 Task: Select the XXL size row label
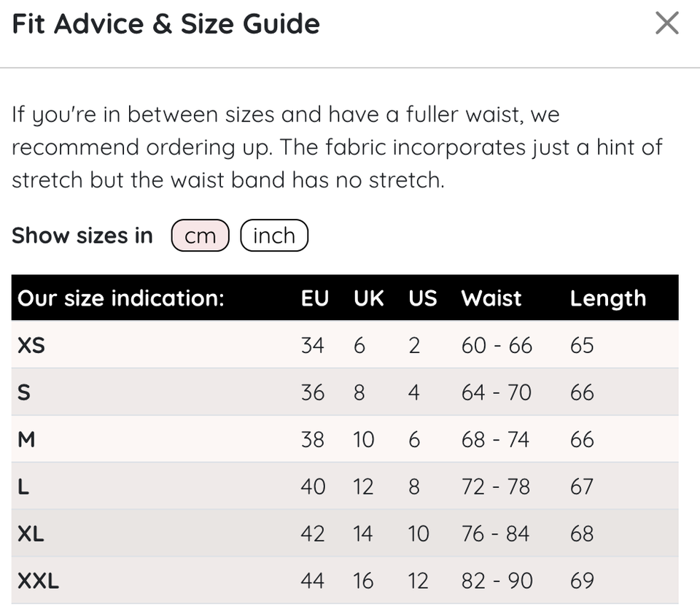(x=38, y=581)
